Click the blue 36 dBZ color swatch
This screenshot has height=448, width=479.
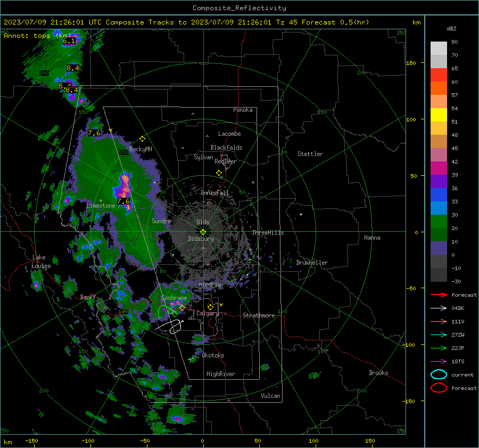click(439, 194)
